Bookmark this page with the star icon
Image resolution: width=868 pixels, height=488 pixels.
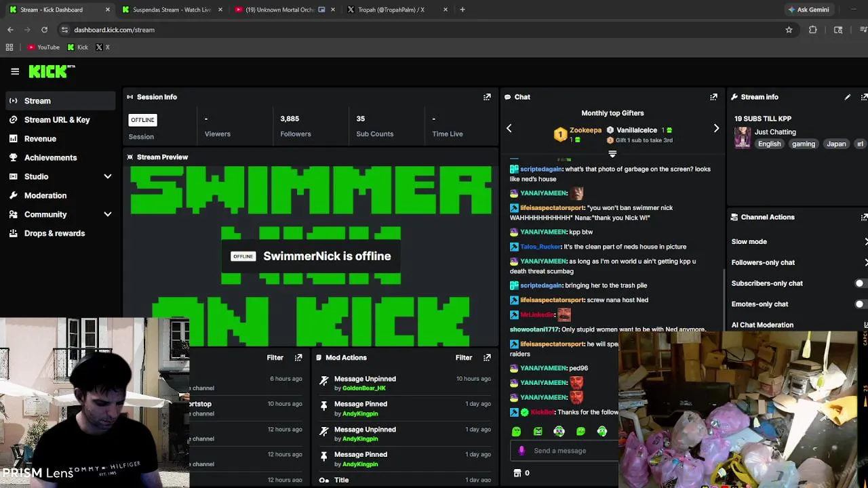click(x=789, y=30)
